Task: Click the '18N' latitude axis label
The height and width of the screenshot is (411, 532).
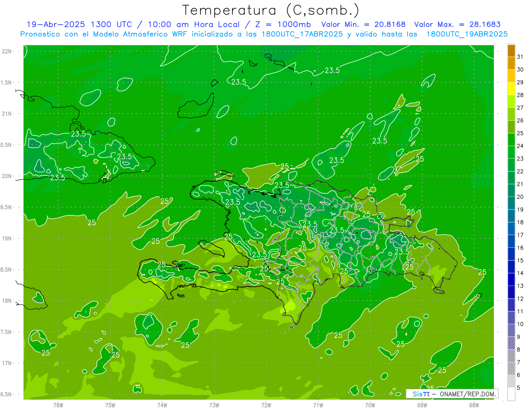Action: (x=6, y=301)
